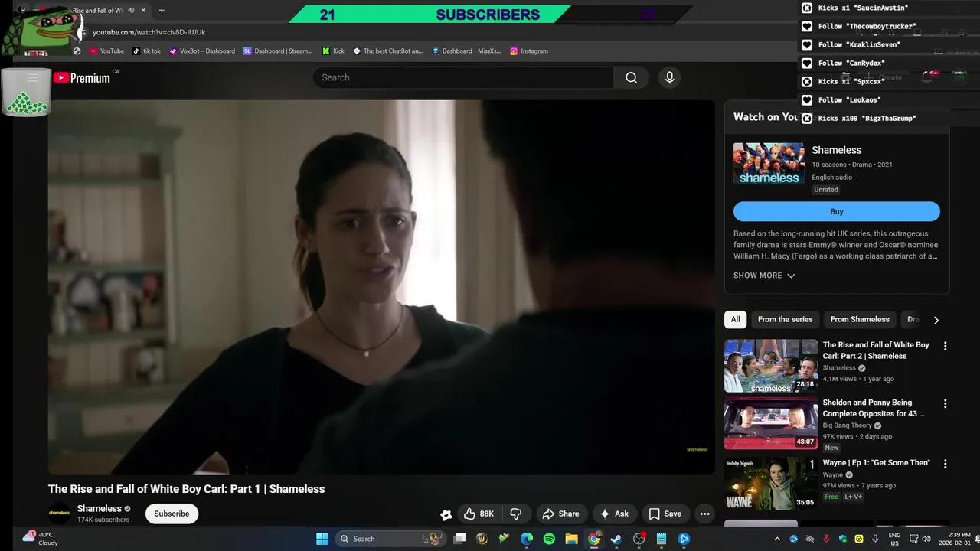
Task: Open the Kick bookmark
Action: click(333, 51)
